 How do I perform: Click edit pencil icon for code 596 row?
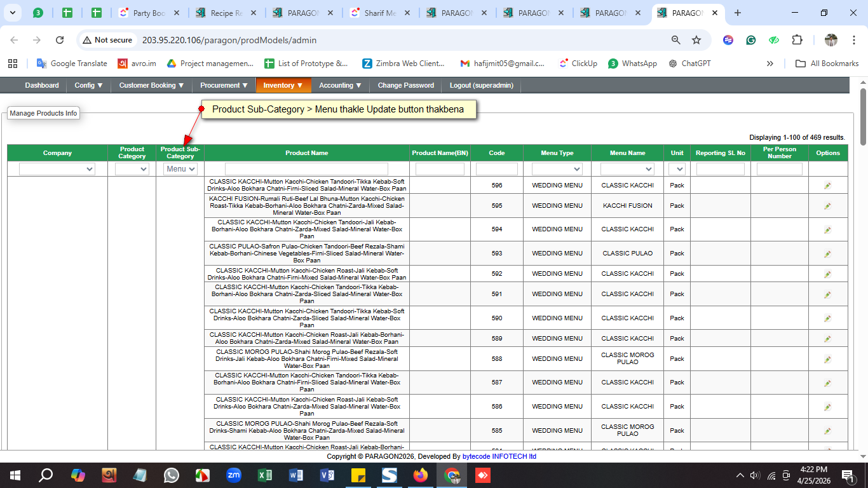pos(827,186)
